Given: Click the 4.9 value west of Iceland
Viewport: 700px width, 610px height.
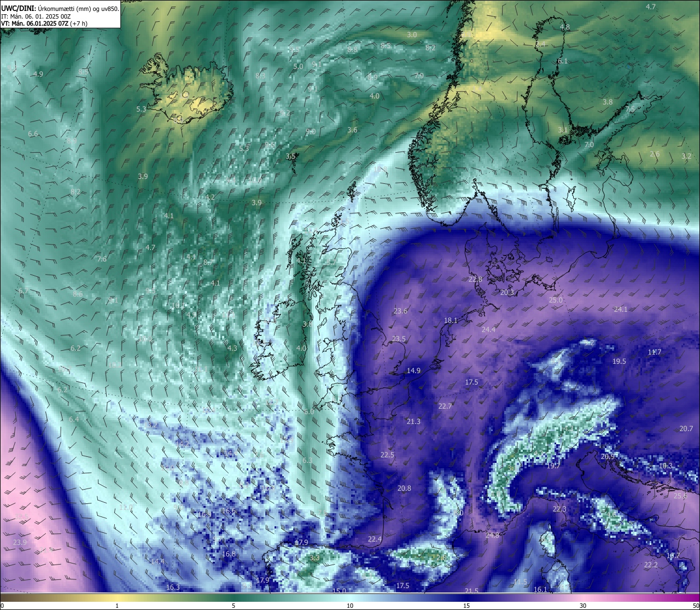Looking at the screenshot, I should click(38, 74).
